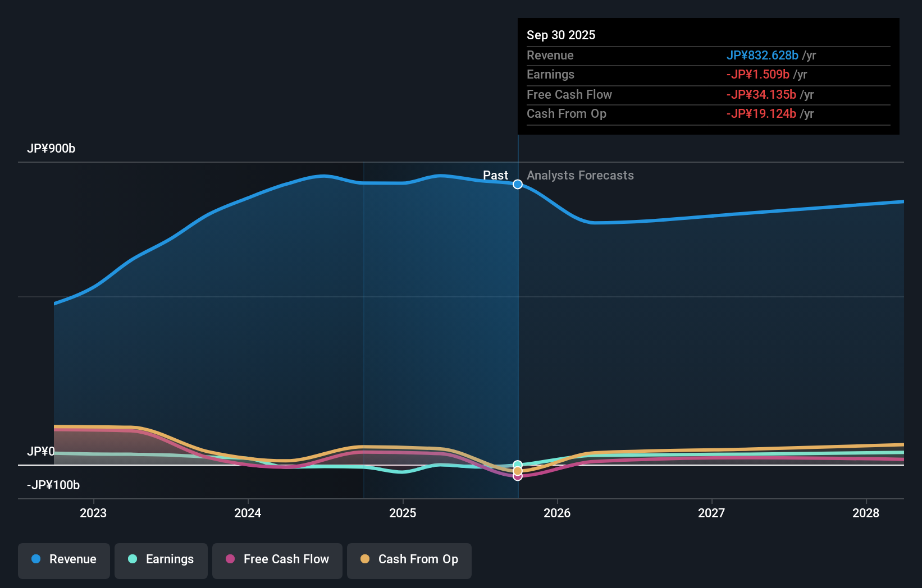Click the -JP¥34.135b Free Cash Flow value
922x588 pixels.
(761, 94)
